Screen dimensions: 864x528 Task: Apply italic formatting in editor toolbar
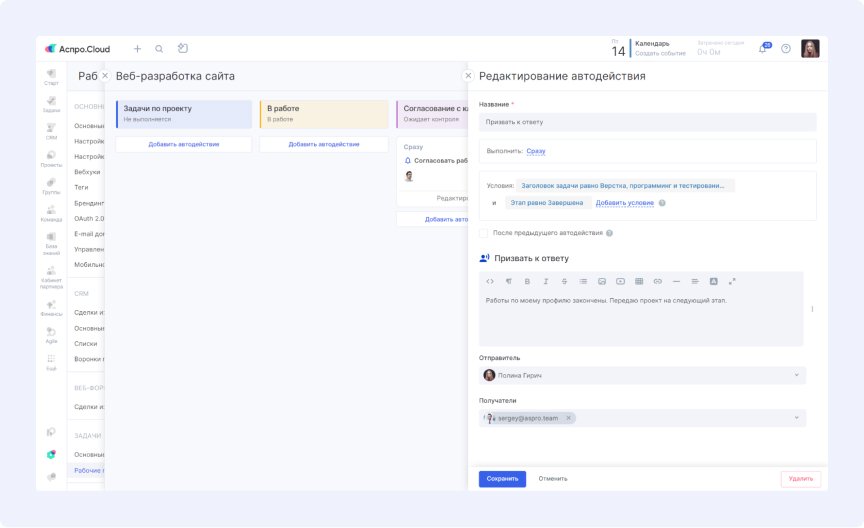click(546, 281)
